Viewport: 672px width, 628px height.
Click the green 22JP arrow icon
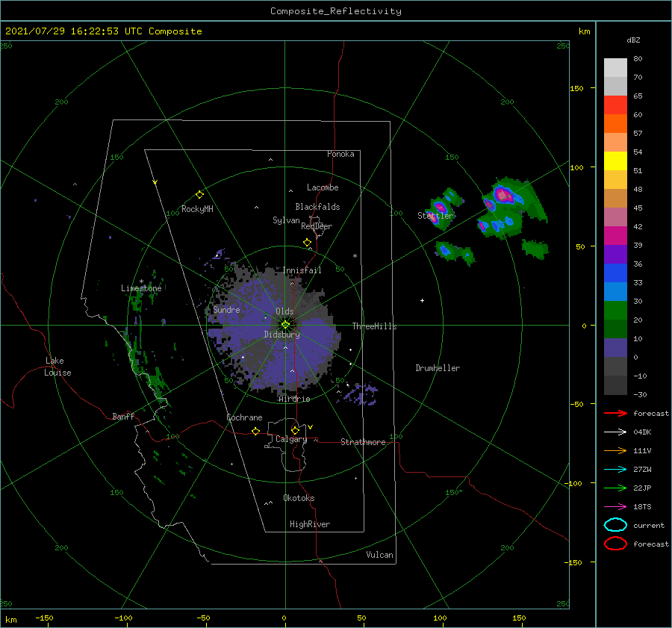coord(615,488)
